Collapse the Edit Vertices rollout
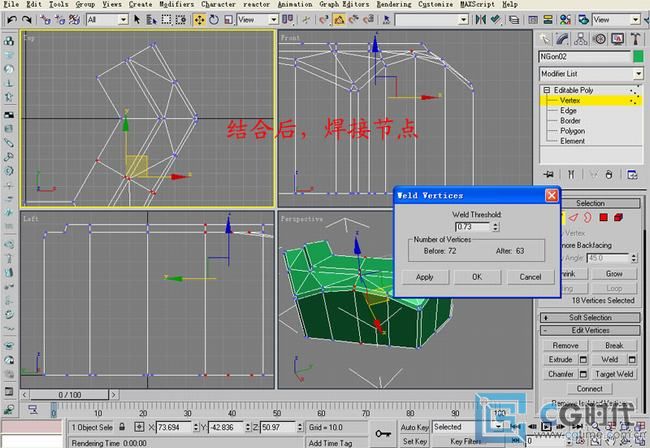Viewport: 650px width, 448px height. point(590,330)
